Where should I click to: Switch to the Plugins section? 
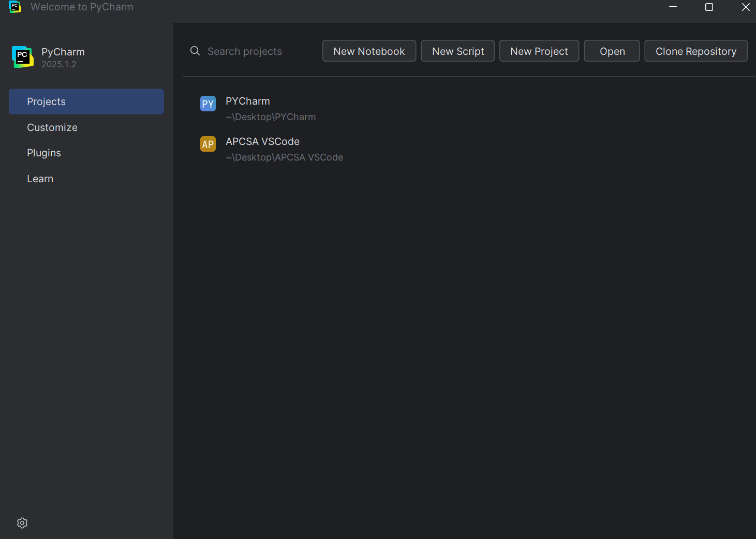43,153
